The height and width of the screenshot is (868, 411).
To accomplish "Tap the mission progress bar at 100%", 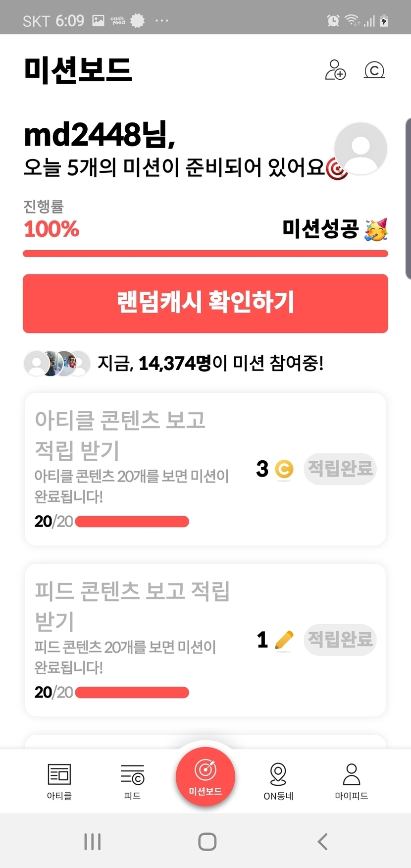I will [x=205, y=254].
